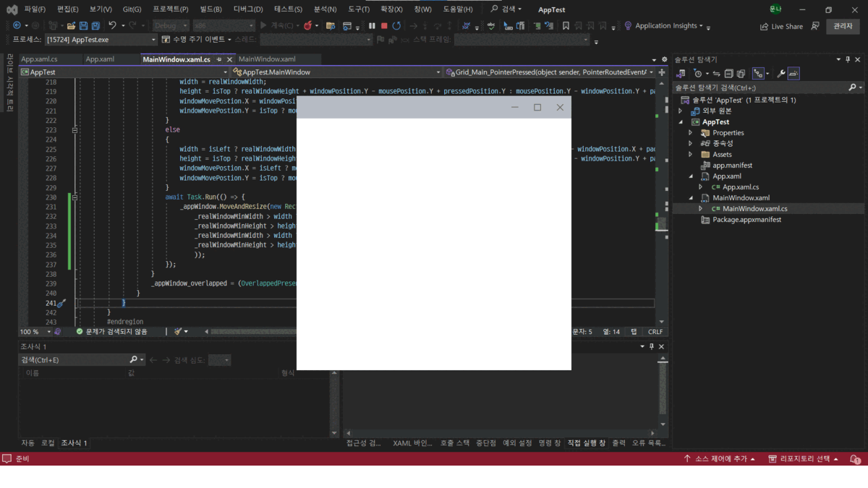Image resolution: width=868 pixels, height=488 pixels.
Task: Open the Grid_Main_PointerPressed member dropdown
Action: 549,72
